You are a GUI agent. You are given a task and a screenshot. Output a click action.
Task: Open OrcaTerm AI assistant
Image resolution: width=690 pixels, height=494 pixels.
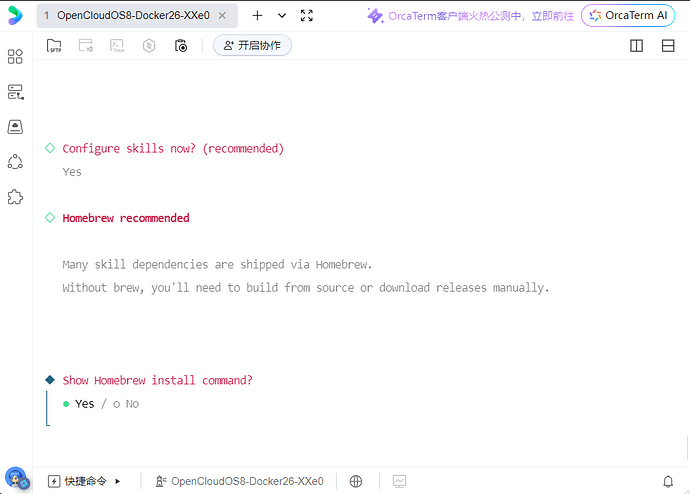(x=628, y=15)
